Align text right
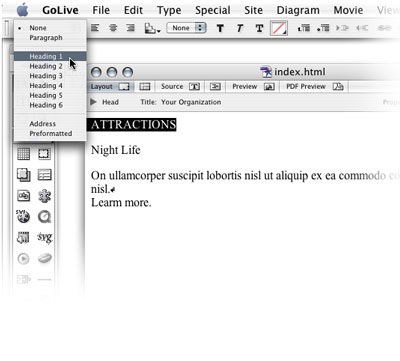 point(131,28)
